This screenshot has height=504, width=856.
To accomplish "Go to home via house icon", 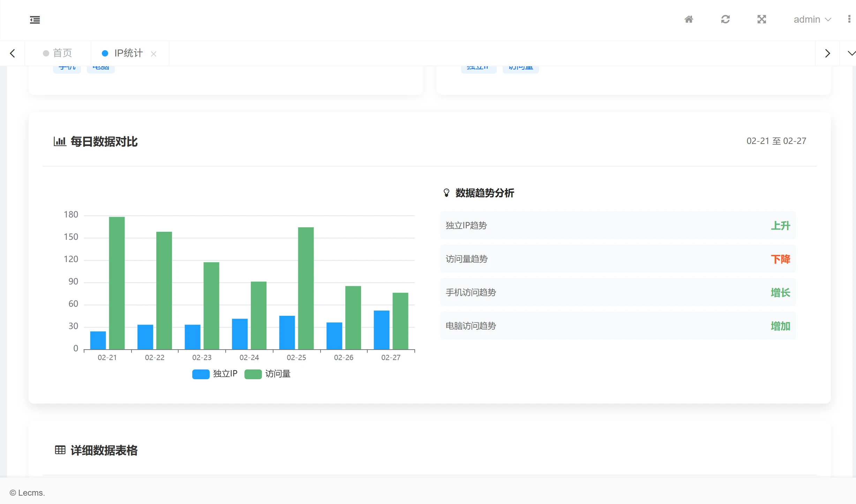I will (x=689, y=19).
